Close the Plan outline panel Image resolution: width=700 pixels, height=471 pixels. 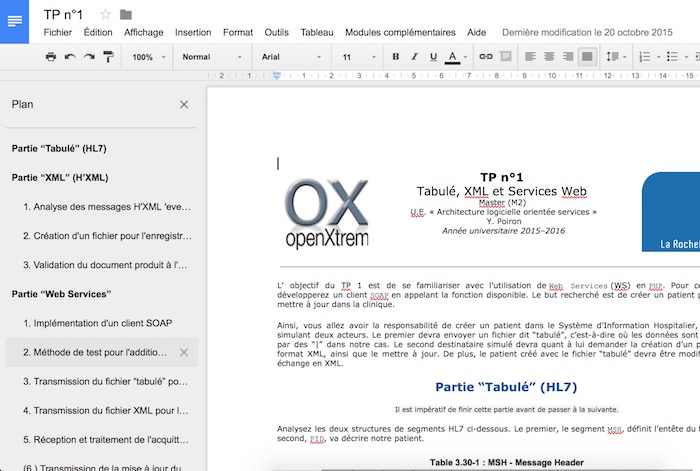[183, 104]
